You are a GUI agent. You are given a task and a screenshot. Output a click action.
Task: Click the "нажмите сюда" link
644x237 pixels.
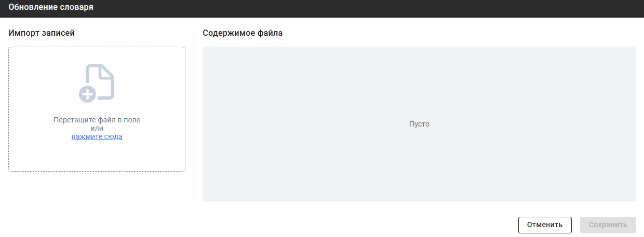tap(97, 137)
